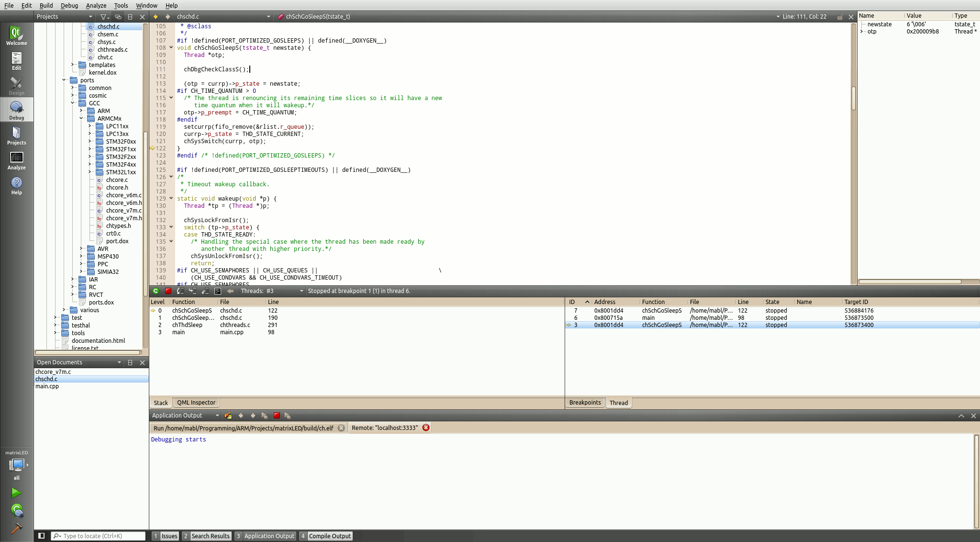Toggle synchronize with editor link icon
Viewport: 980px width, 542px height.
(118, 17)
